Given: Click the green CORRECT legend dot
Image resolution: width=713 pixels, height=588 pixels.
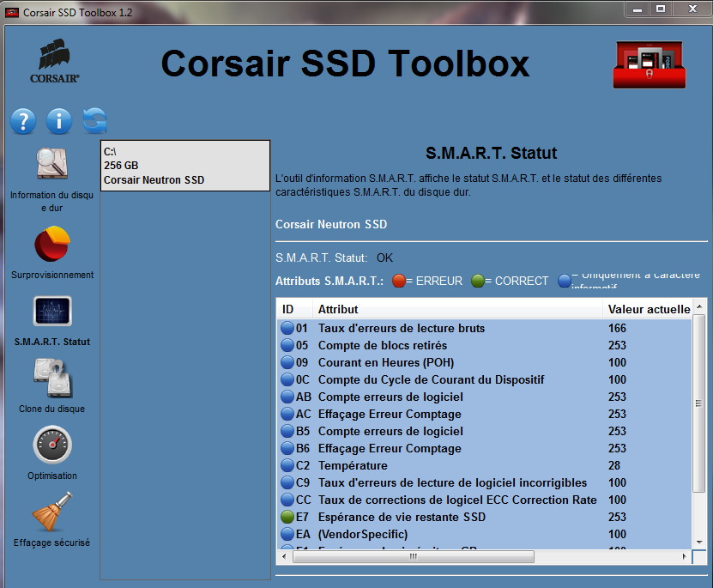Looking at the screenshot, I should point(478,281).
